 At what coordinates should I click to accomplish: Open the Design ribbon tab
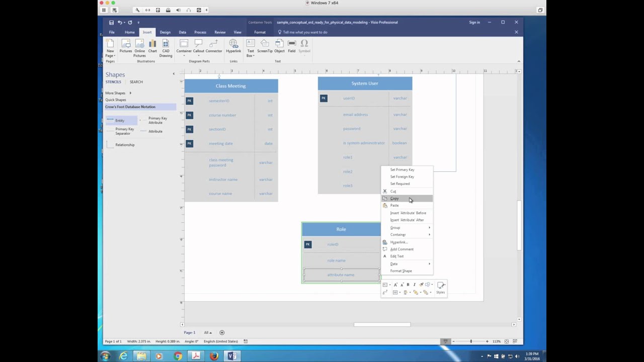[165, 32]
